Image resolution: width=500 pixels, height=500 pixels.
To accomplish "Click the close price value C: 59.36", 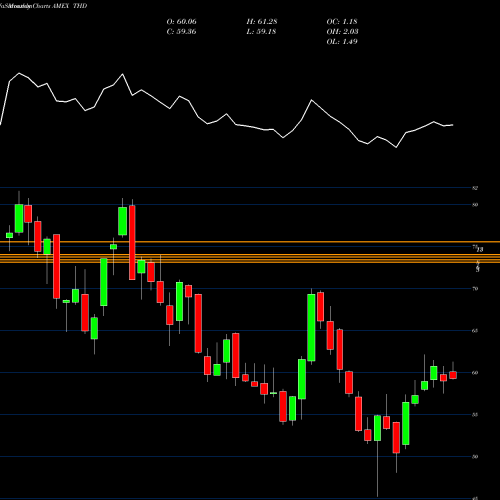I will pos(181,32).
